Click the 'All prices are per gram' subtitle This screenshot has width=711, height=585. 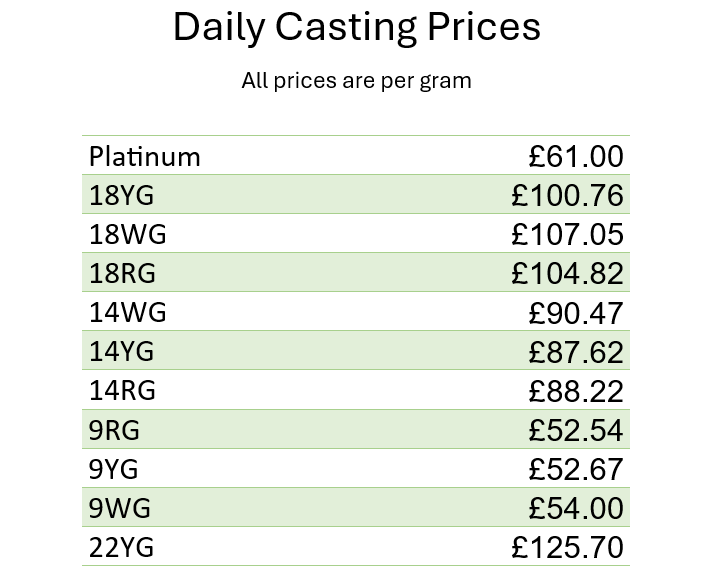(356, 81)
